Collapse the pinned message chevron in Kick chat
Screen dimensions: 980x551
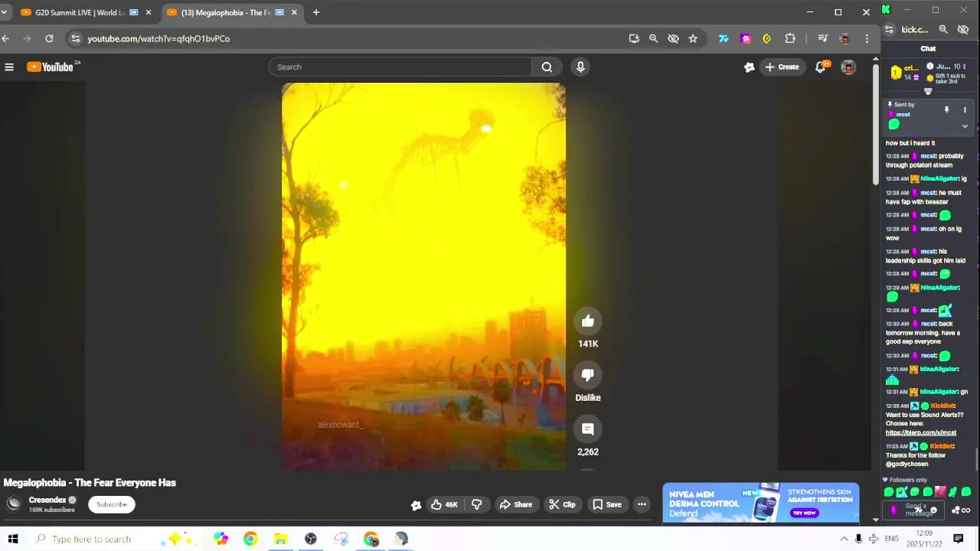coord(965,126)
